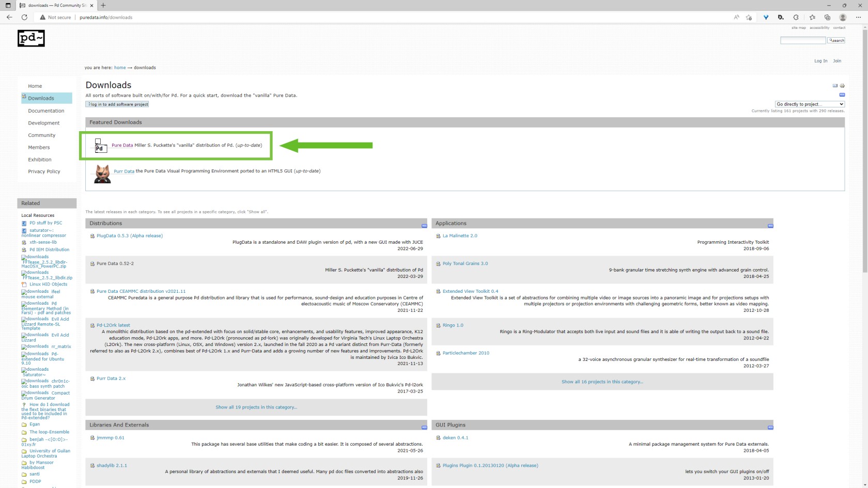Open the Go directly to project dropdown

[810, 104]
